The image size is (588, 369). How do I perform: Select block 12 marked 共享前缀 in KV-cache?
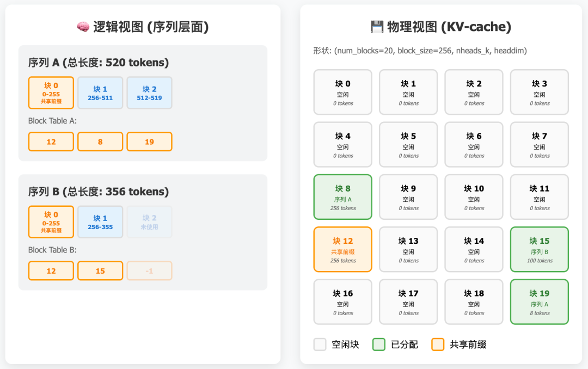(x=342, y=249)
